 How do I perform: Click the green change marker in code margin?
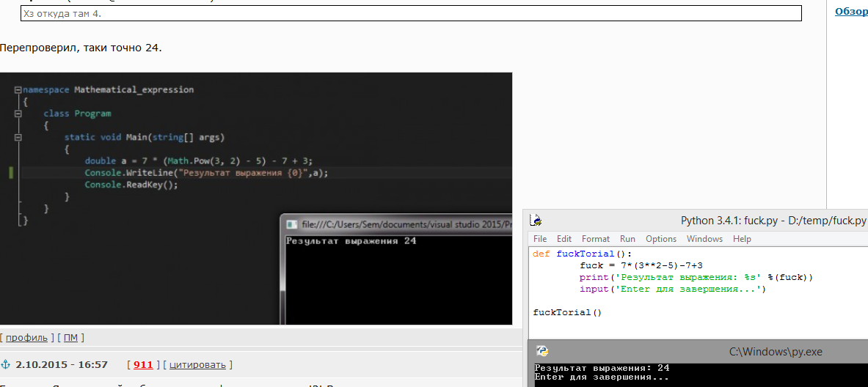coord(10,173)
